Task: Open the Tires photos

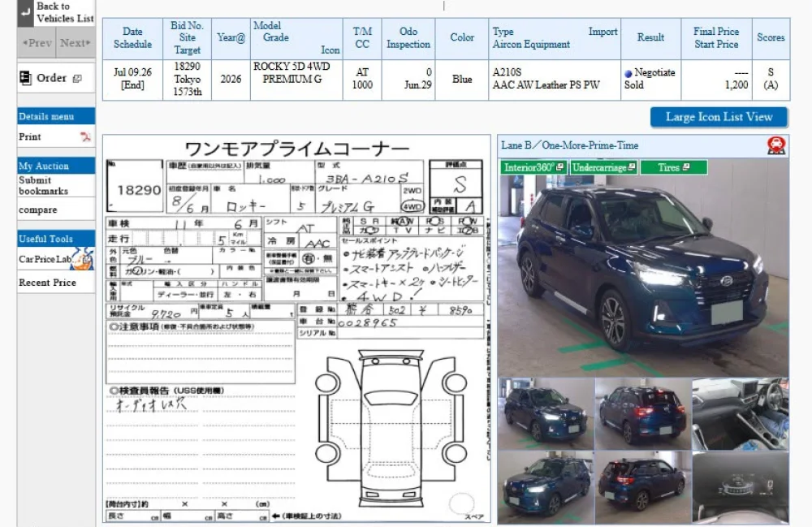Action: tap(673, 167)
